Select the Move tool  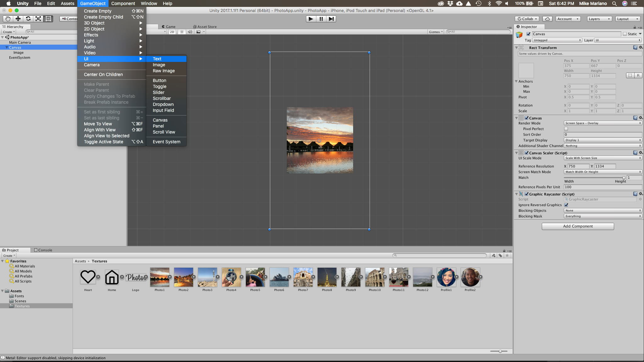coord(18,19)
